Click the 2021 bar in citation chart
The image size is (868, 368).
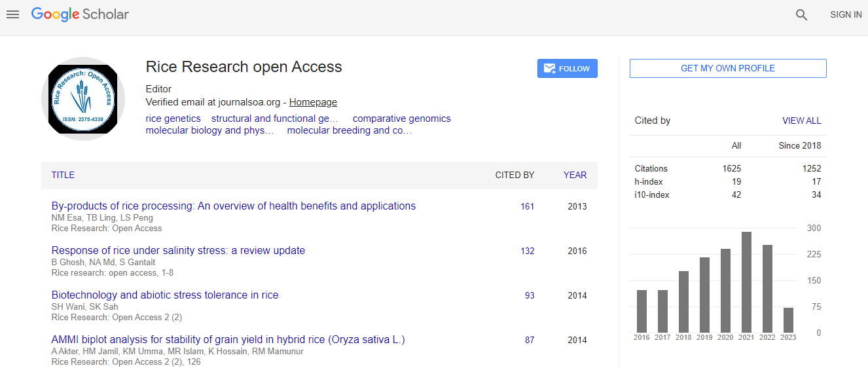coord(746,282)
